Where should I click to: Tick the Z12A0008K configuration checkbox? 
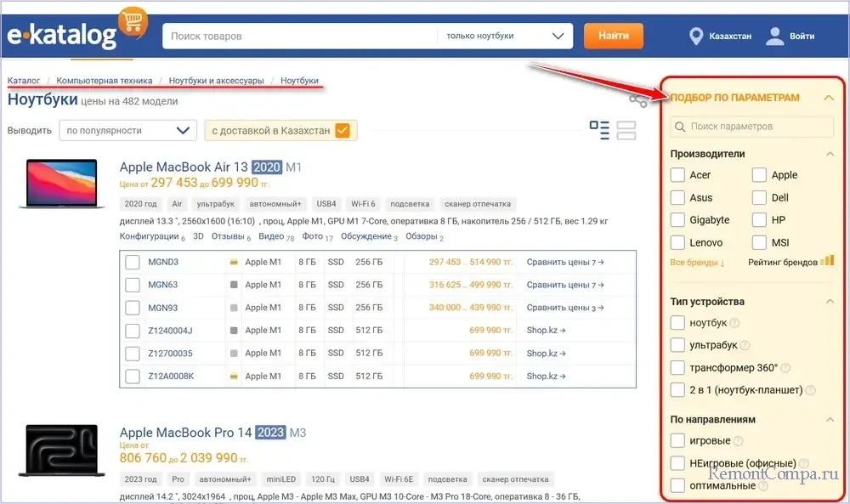(x=133, y=377)
